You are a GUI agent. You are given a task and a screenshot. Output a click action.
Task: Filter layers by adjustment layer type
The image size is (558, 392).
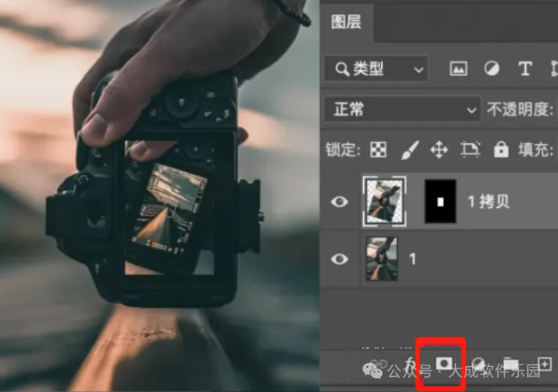[x=491, y=69]
